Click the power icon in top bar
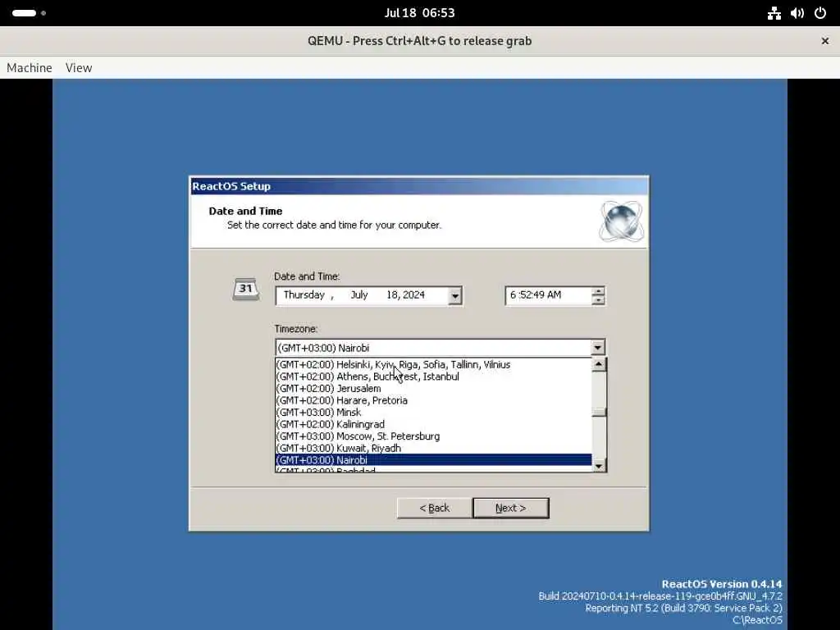This screenshot has width=840, height=630. (x=820, y=13)
